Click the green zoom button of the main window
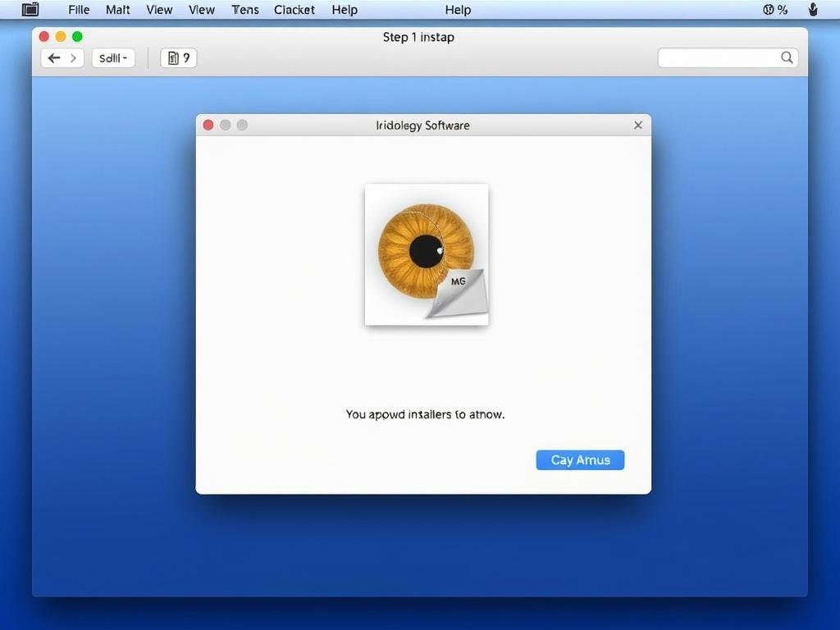 (77, 37)
